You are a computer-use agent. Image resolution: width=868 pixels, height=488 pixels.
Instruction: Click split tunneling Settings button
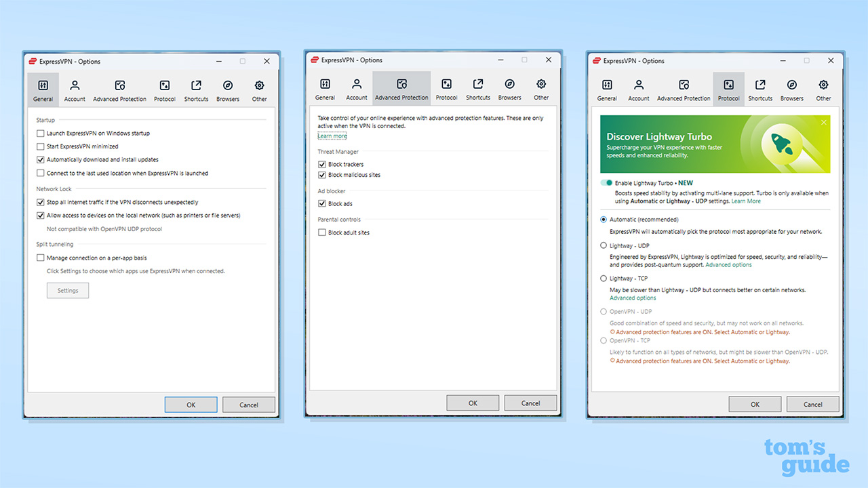pyautogui.click(x=68, y=291)
